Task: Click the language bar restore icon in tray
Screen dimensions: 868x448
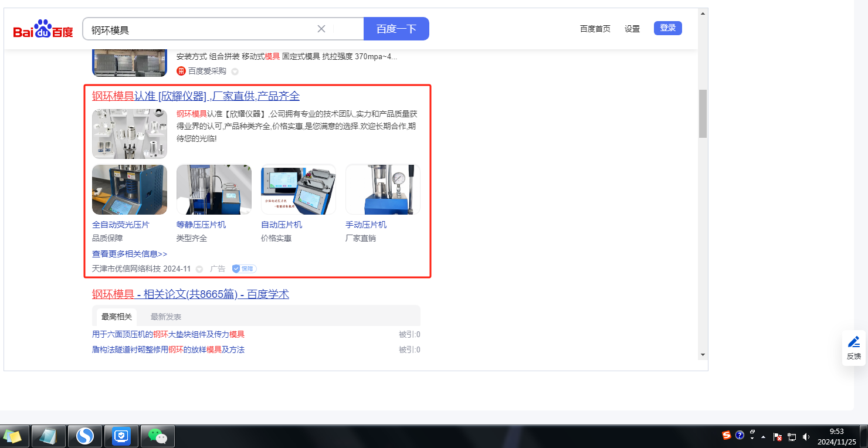Action: [752, 432]
